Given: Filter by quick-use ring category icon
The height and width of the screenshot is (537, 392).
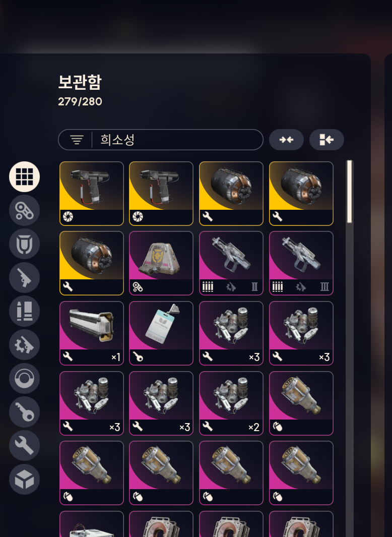Looking at the screenshot, I should pos(24,379).
